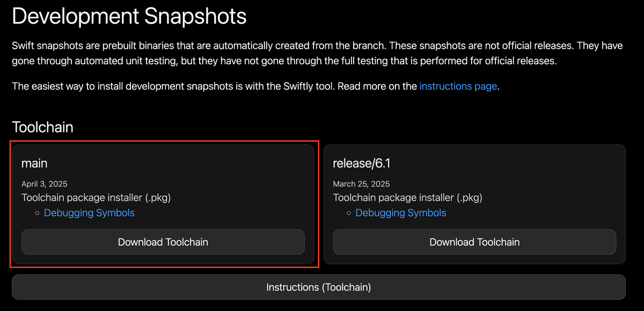Image resolution: width=644 pixels, height=311 pixels.
Task: Download Toolchain for release/6.1
Action: pyautogui.click(x=474, y=242)
